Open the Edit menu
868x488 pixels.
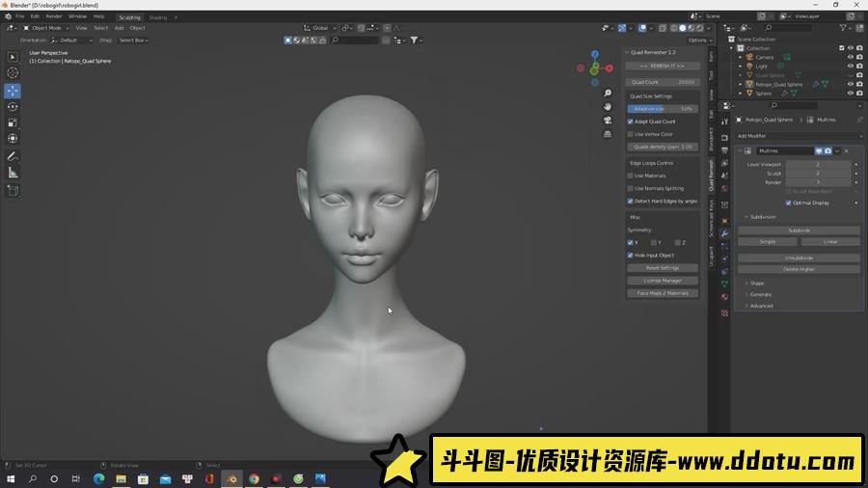tap(35, 16)
